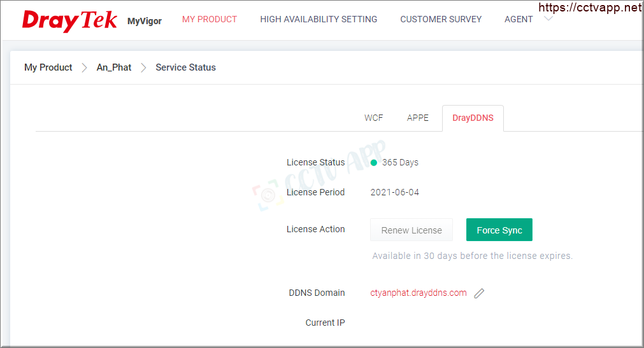Click the MyVigor text beside logo

click(x=145, y=21)
